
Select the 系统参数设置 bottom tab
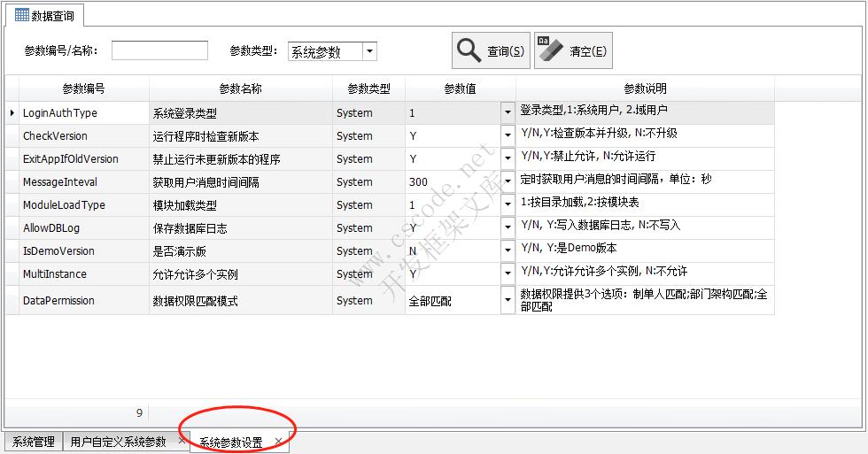pyautogui.click(x=230, y=442)
